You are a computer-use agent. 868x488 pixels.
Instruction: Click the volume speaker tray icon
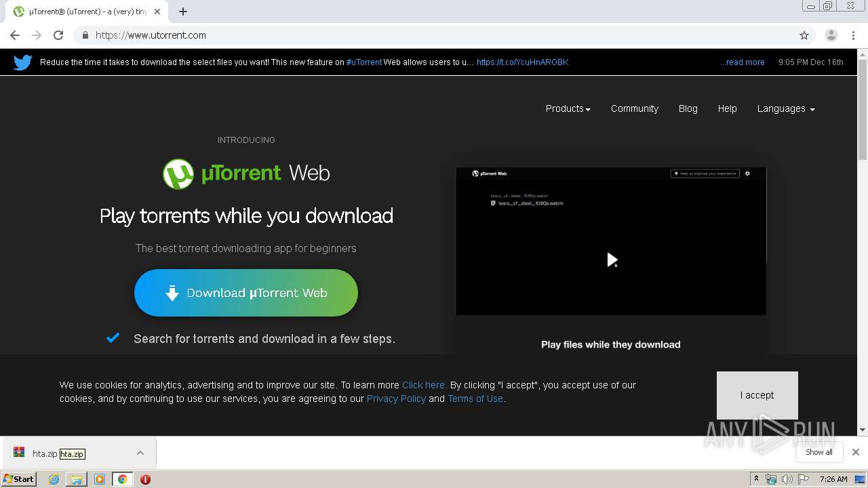[787, 479]
